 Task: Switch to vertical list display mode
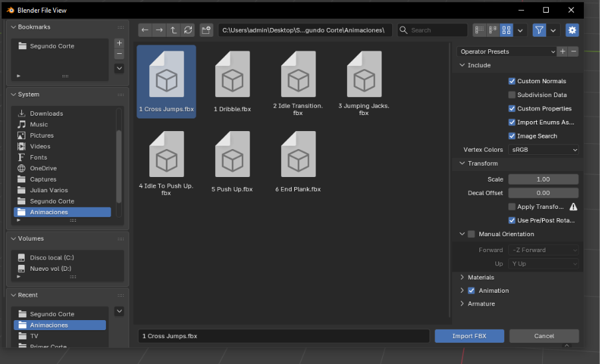[479, 30]
